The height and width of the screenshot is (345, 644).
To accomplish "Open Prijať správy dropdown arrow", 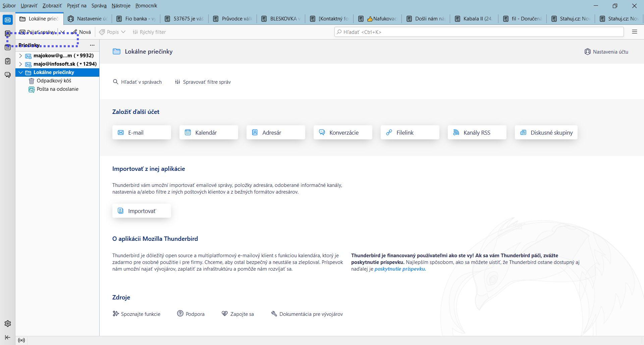I will (62, 32).
